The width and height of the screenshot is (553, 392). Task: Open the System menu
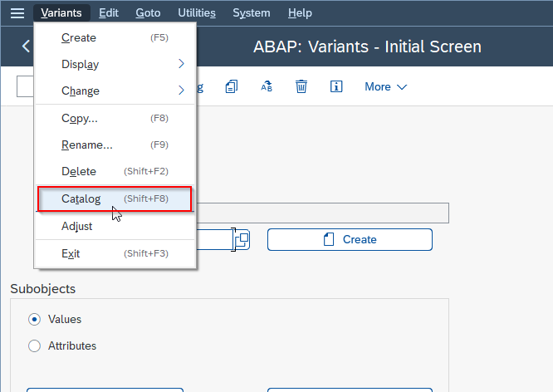pos(252,13)
